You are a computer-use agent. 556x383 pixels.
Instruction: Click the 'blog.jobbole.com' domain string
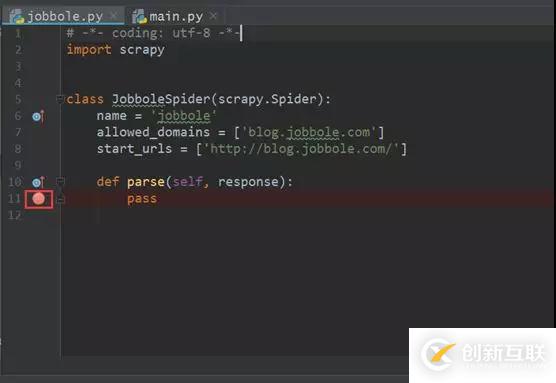(x=309, y=133)
